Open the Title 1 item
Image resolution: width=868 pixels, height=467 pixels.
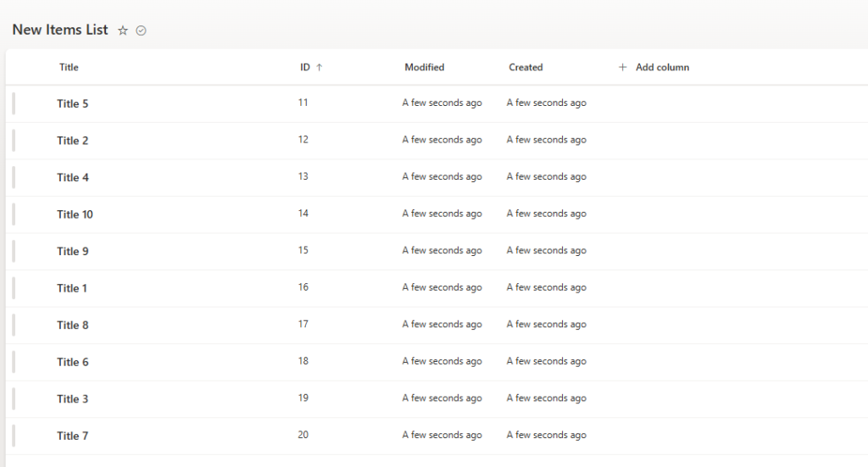[72, 288]
